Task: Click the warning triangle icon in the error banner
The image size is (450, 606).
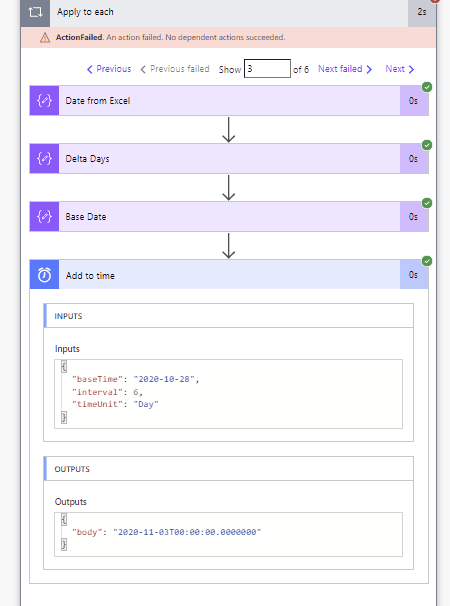Action: pyautogui.click(x=45, y=37)
